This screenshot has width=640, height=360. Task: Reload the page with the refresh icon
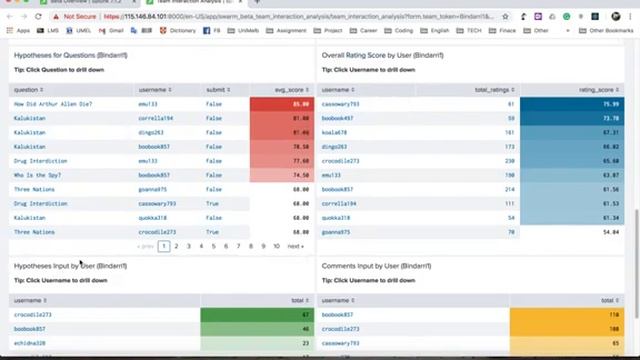(38, 17)
